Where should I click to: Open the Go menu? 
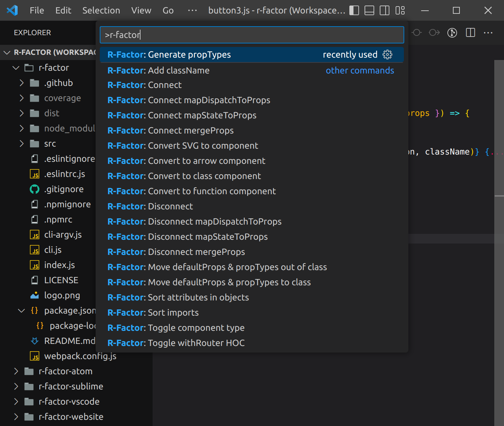coord(168,10)
